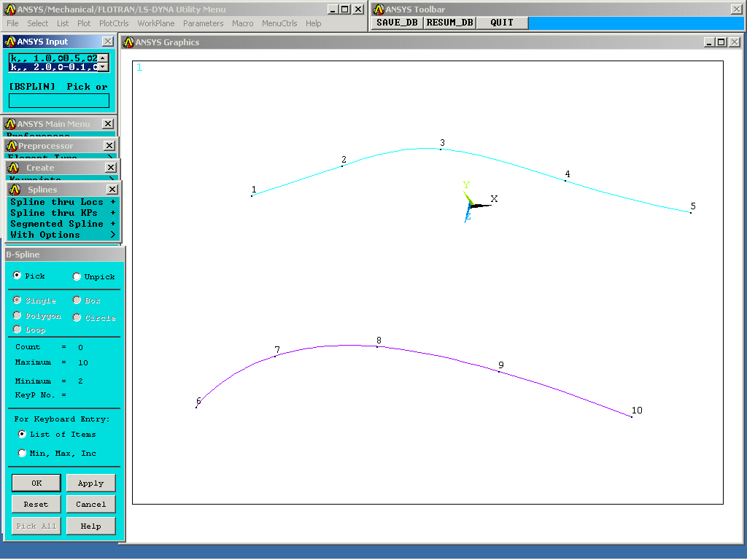Select the Box picking mode radio
This screenshot has height=560, width=747.
[x=77, y=300]
